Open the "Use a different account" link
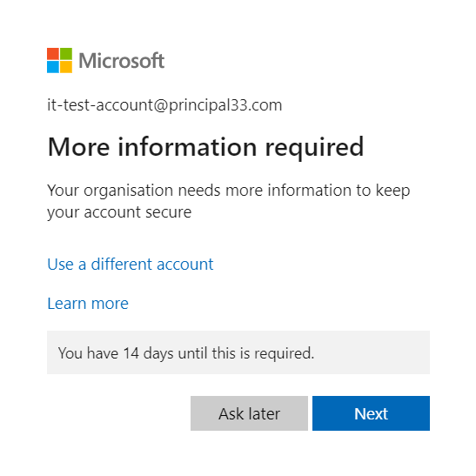 [x=131, y=265]
